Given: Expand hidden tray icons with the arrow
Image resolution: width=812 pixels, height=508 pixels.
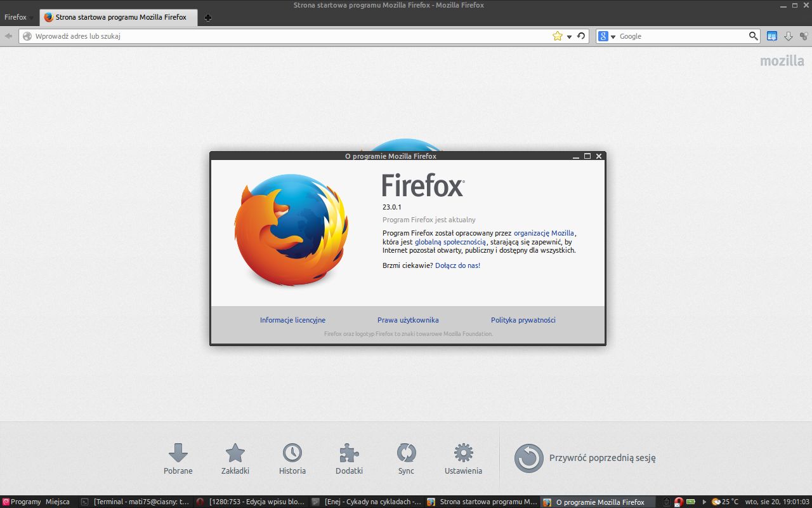Looking at the screenshot, I should click(x=704, y=502).
